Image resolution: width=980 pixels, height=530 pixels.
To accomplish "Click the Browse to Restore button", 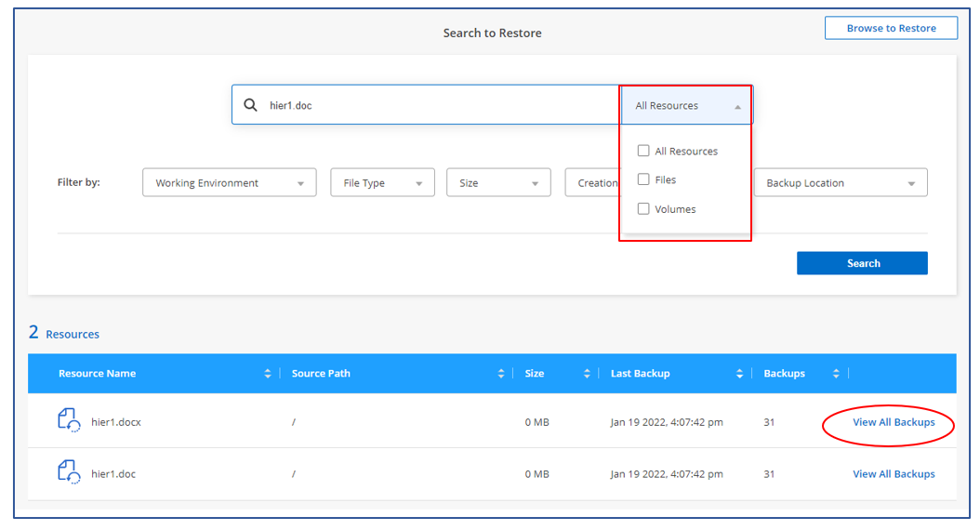I will (x=892, y=28).
